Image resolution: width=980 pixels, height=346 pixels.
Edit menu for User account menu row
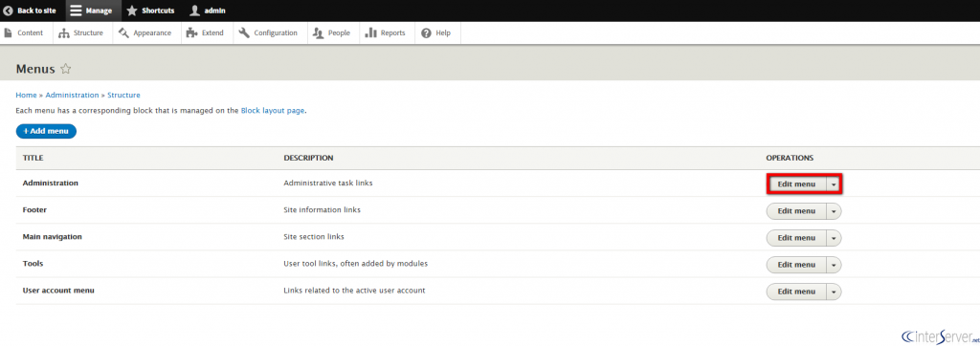click(796, 292)
